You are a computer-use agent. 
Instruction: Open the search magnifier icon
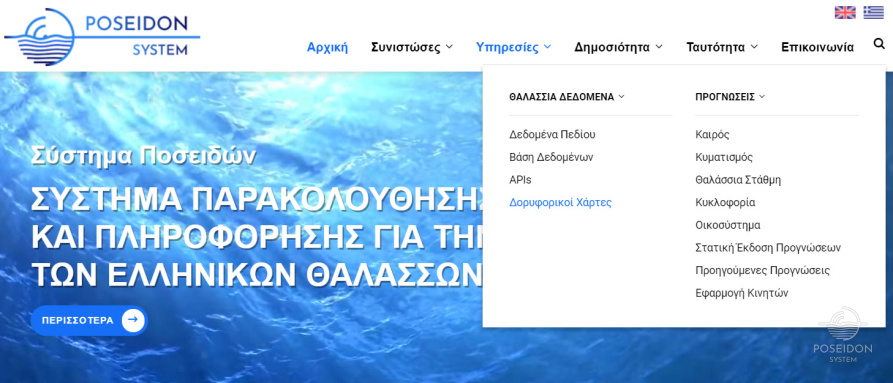879,44
